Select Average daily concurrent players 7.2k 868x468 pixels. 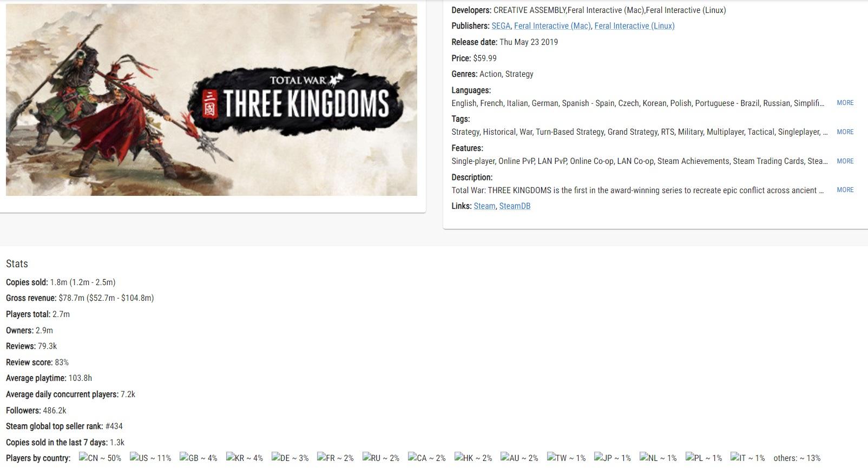70,394
